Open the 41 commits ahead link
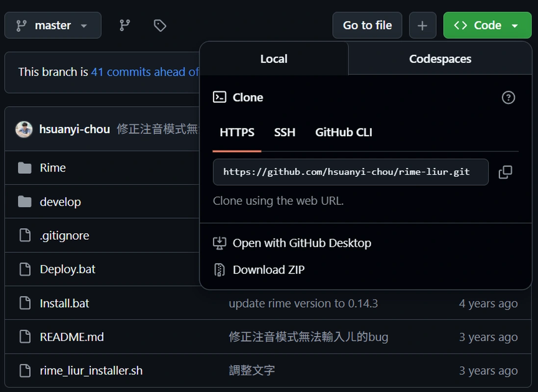This screenshot has height=392, width=538. [145, 72]
